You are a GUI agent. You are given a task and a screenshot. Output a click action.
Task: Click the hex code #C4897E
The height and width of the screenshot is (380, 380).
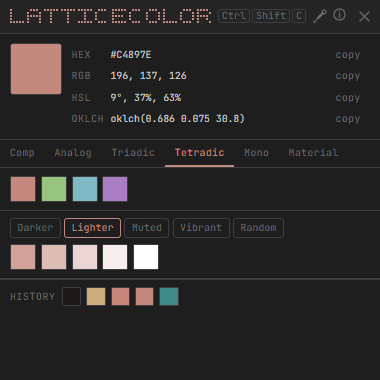tap(131, 55)
